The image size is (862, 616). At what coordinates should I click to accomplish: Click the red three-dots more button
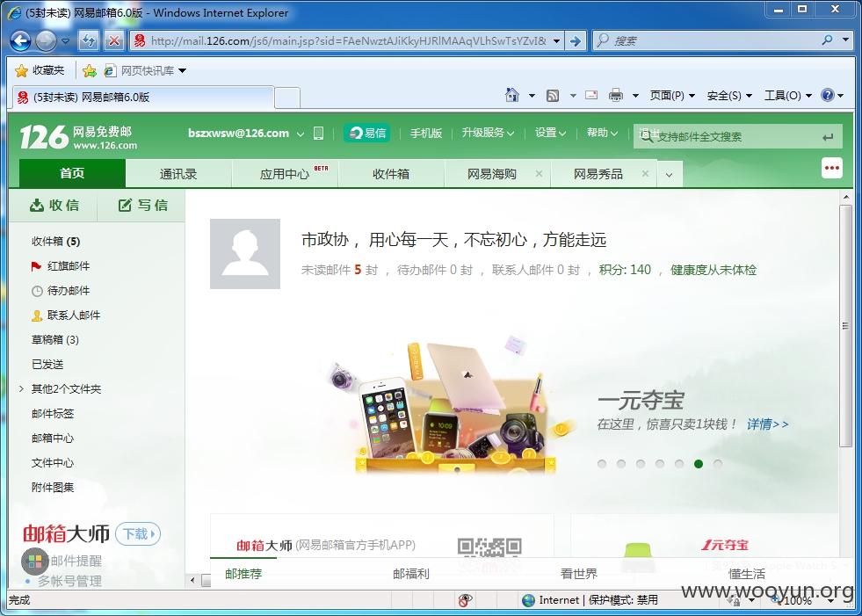[832, 168]
